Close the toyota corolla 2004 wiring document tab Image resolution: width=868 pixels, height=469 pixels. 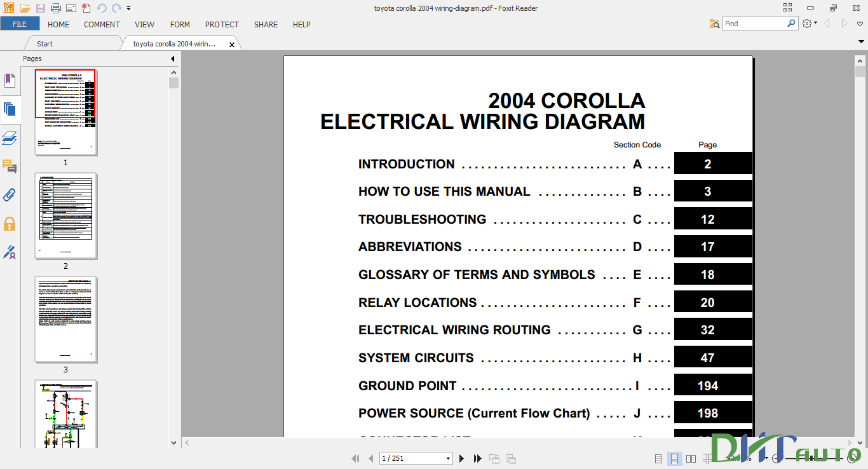pos(232,44)
